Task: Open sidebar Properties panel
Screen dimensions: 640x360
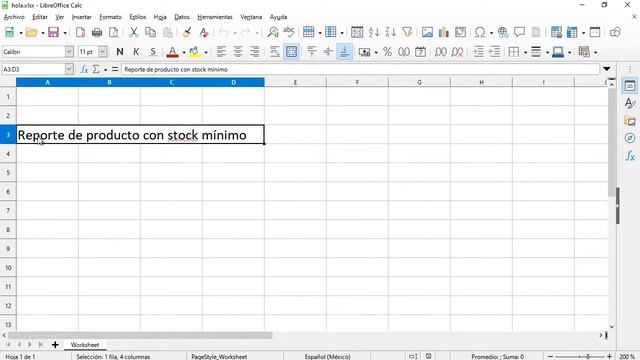Action: pyautogui.click(x=630, y=86)
